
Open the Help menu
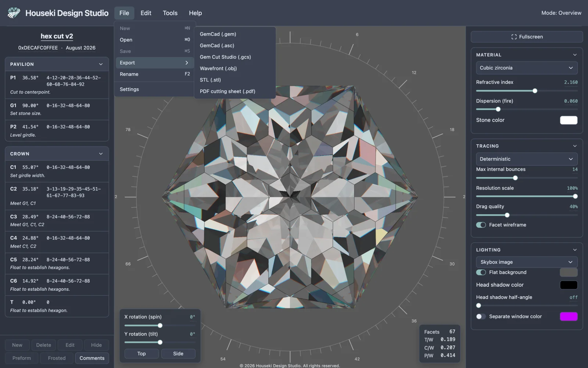click(x=195, y=13)
